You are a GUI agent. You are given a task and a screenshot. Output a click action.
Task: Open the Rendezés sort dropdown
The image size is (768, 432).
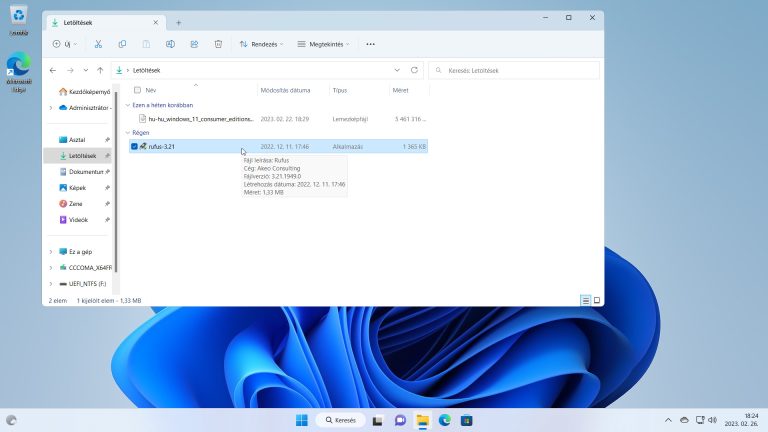(x=262, y=44)
